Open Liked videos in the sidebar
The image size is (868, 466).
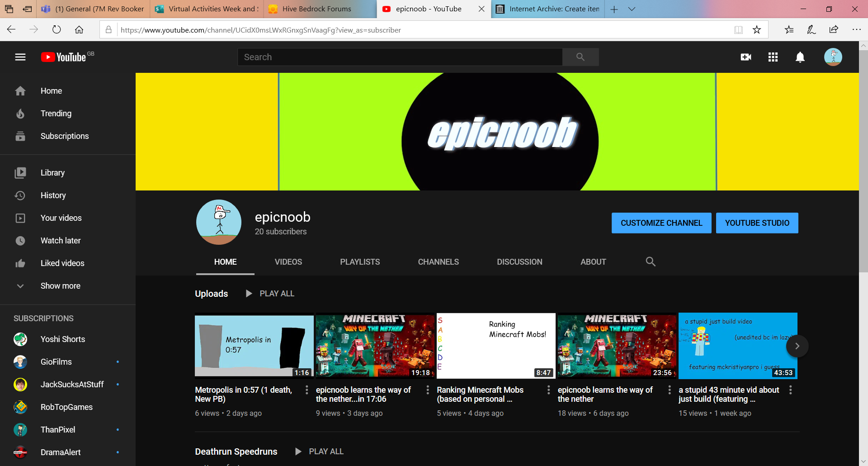pos(68,263)
